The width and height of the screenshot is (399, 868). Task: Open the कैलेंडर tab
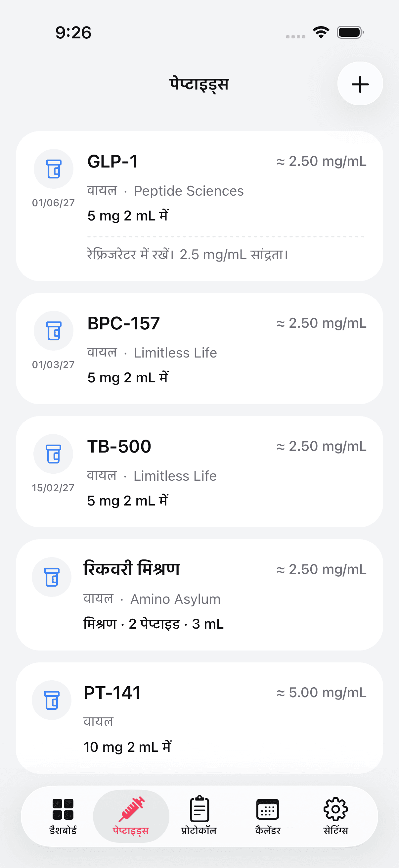(x=268, y=815)
